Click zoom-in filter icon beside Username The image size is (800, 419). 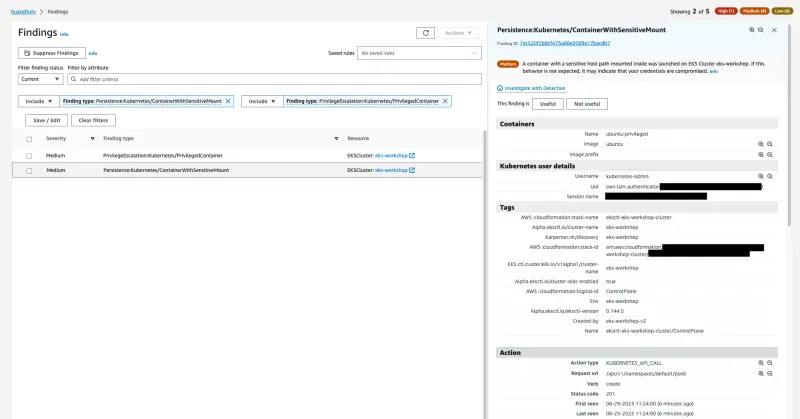tap(760, 175)
